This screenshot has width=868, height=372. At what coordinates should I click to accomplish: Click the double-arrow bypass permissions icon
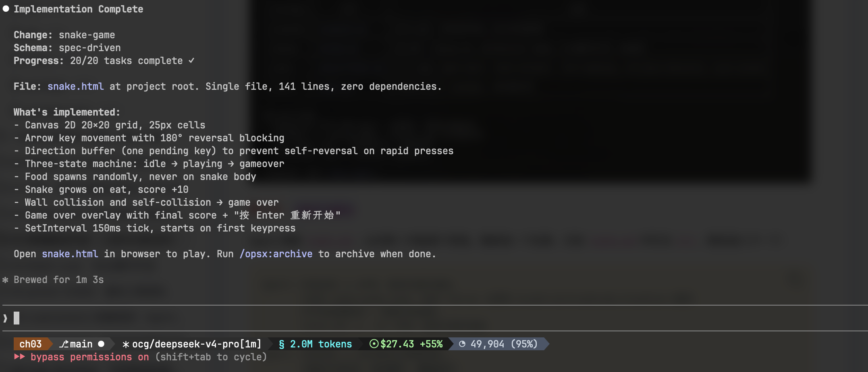point(19,357)
